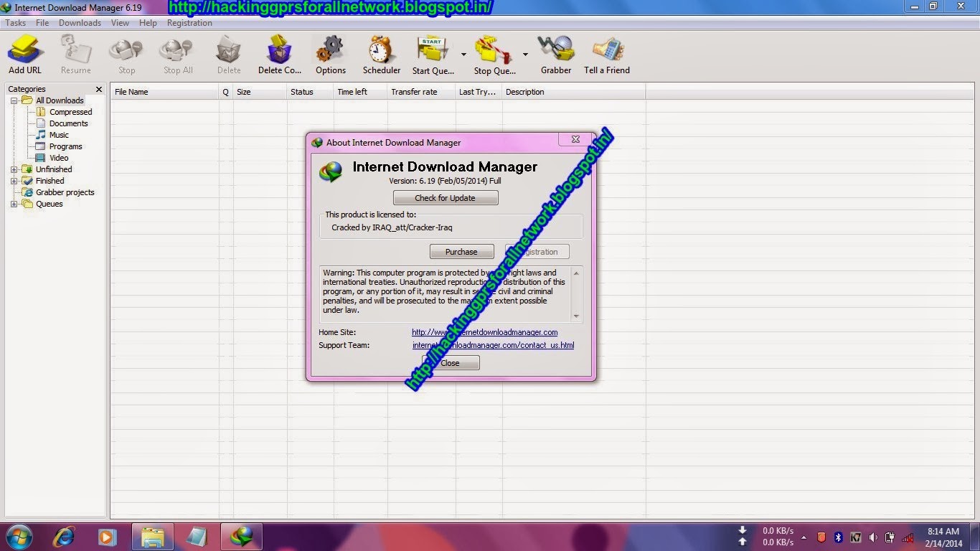Click the Stop Queue icon
The image size is (980, 551).
495,55
